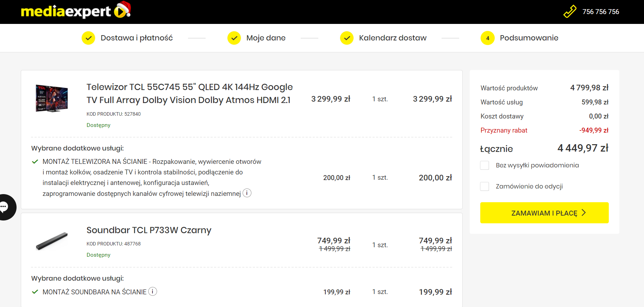This screenshot has width=644, height=307.
Task: Call the 756 756 756 phone number
Action: click(x=601, y=12)
